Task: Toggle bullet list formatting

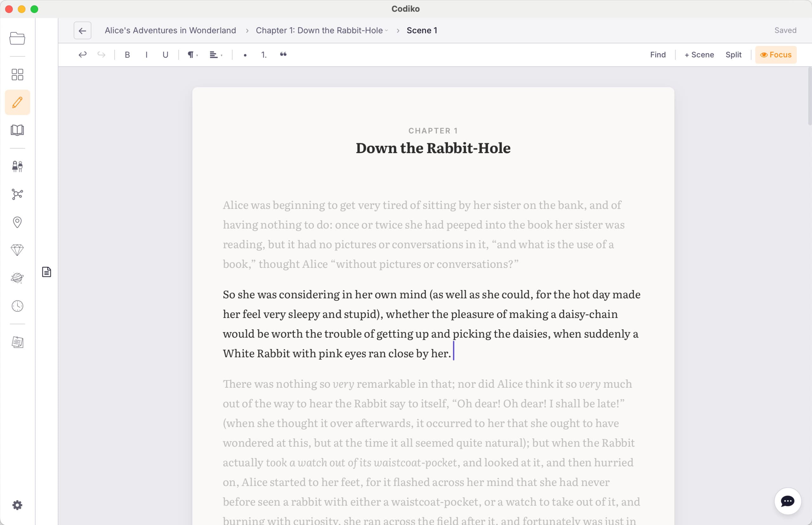Action: [x=245, y=55]
